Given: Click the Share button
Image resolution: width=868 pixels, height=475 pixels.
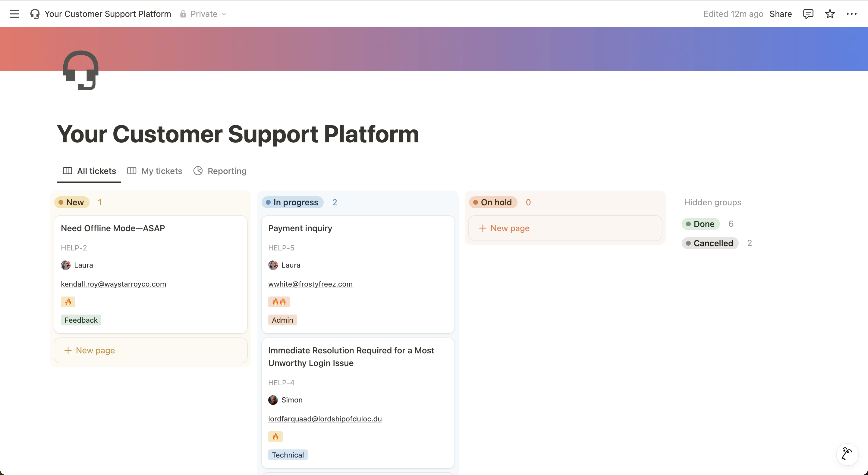Looking at the screenshot, I should 780,14.
